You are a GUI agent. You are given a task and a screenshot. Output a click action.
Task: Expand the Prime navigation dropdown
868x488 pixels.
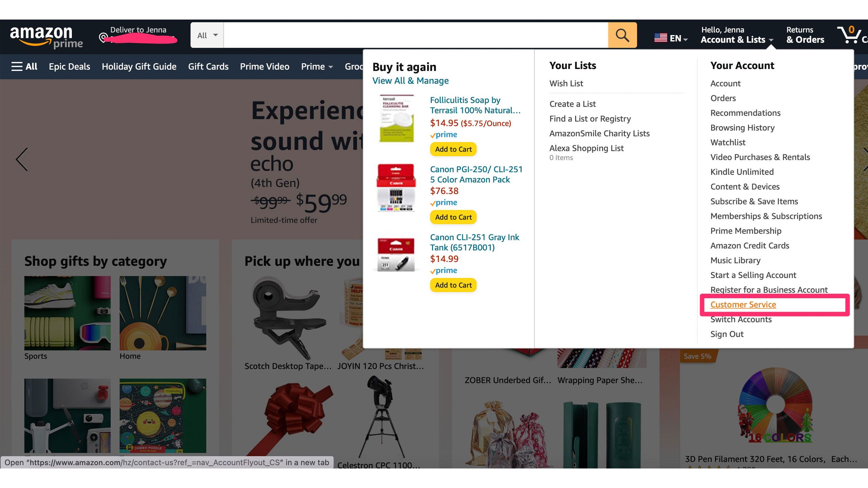tap(316, 66)
